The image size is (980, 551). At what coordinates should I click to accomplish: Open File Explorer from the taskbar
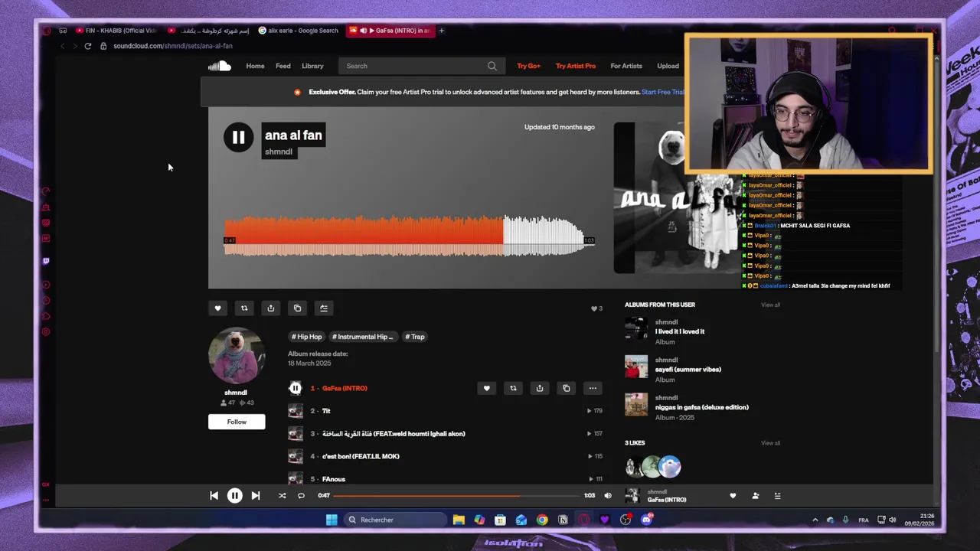(459, 520)
